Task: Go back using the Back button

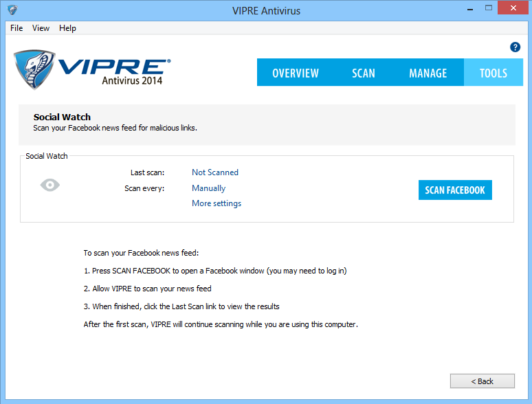Action: coord(482,381)
